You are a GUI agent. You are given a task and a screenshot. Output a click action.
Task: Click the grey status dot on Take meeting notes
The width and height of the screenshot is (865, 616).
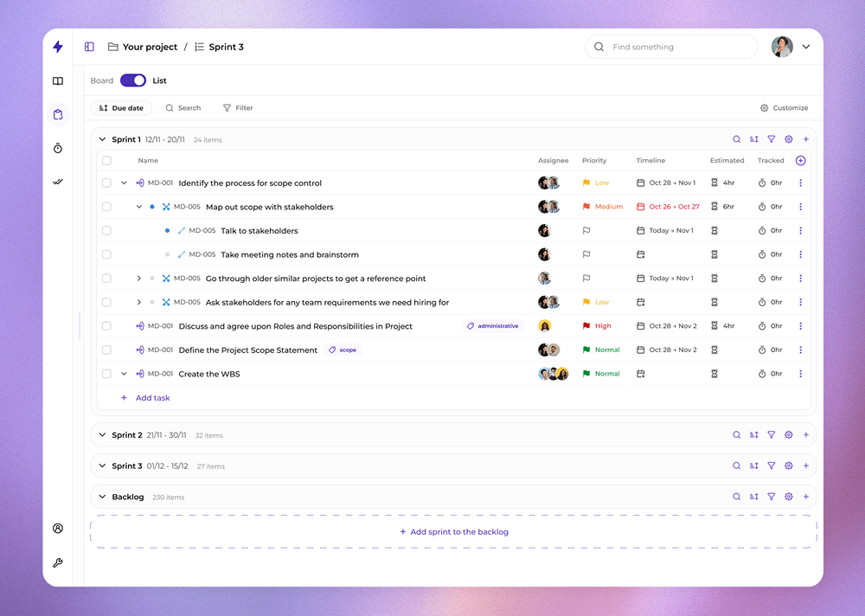coord(167,254)
